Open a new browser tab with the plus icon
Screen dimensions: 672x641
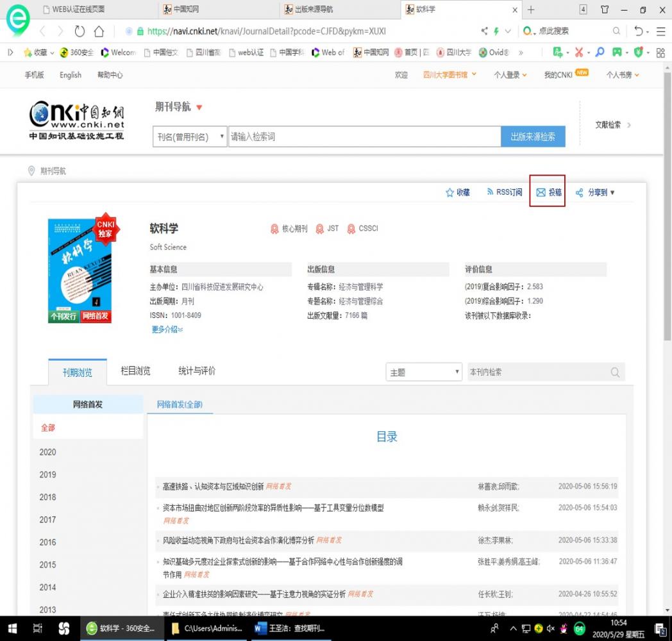tap(531, 10)
